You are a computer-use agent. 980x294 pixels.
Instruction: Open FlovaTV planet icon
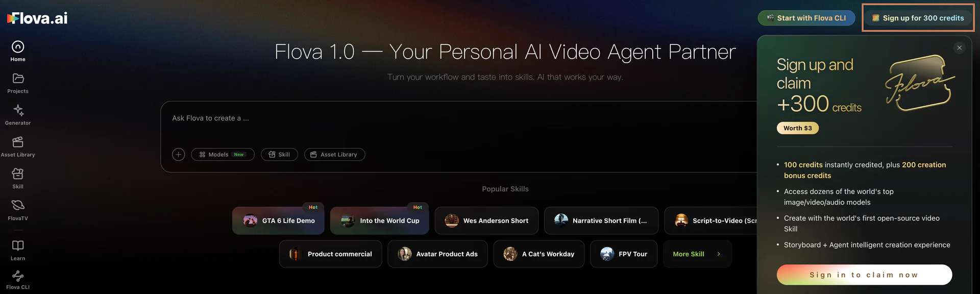click(18, 205)
